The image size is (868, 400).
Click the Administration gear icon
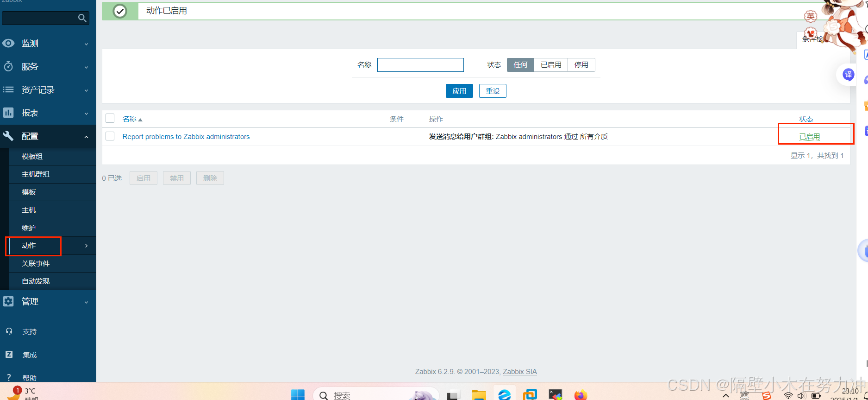click(8, 301)
